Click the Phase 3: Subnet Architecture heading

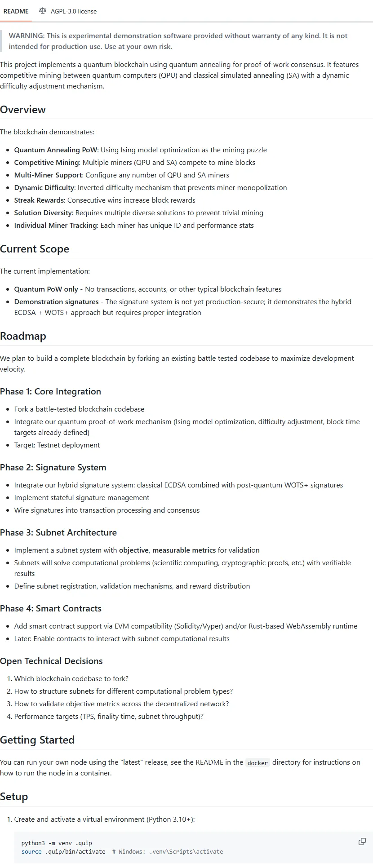point(58,532)
